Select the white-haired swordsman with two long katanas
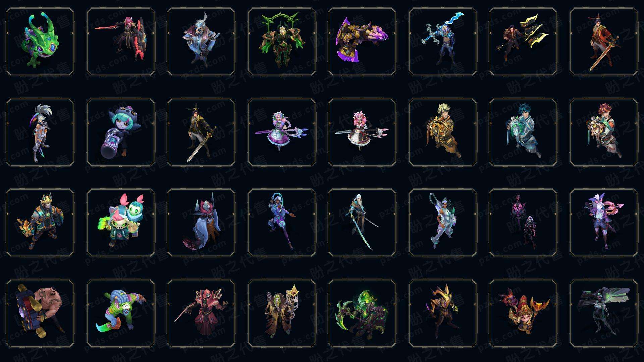Viewport: 644px width, 362px height. (x=362, y=223)
